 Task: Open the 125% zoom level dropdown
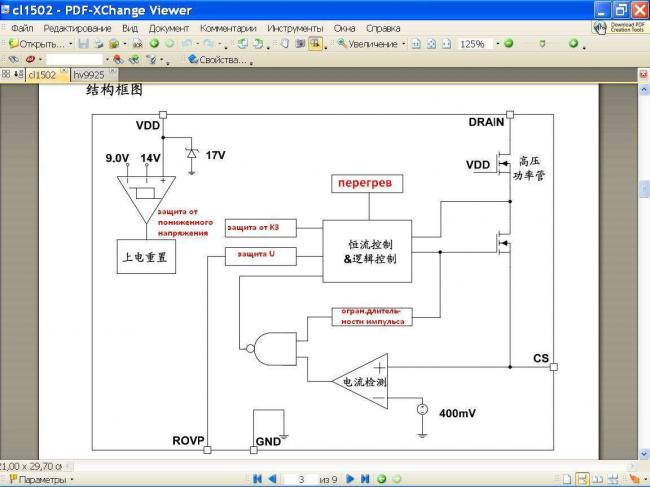(x=498, y=44)
